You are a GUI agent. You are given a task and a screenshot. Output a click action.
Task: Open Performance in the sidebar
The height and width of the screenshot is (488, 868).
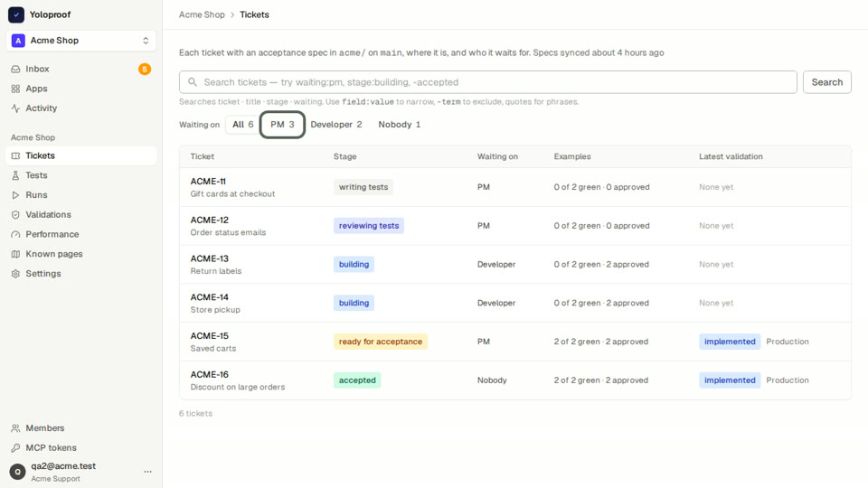(80, 235)
